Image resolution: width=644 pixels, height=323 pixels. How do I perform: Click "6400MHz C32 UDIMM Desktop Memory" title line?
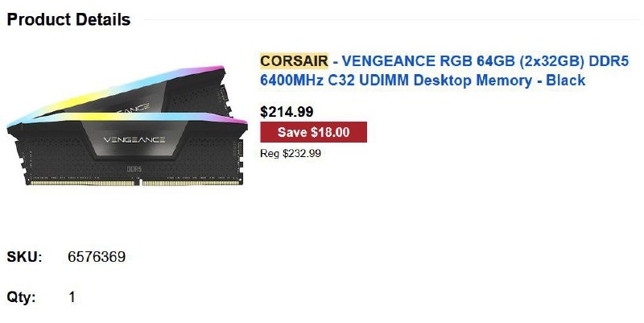coord(398,81)
